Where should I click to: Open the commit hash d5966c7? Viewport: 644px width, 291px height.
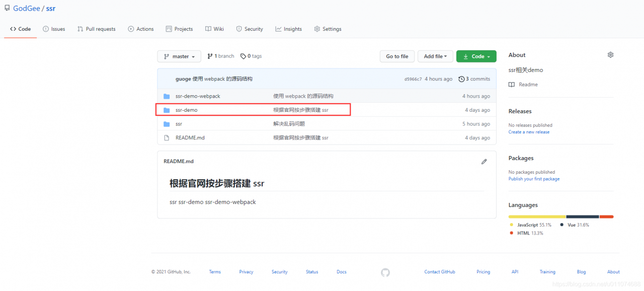point(413,79)
